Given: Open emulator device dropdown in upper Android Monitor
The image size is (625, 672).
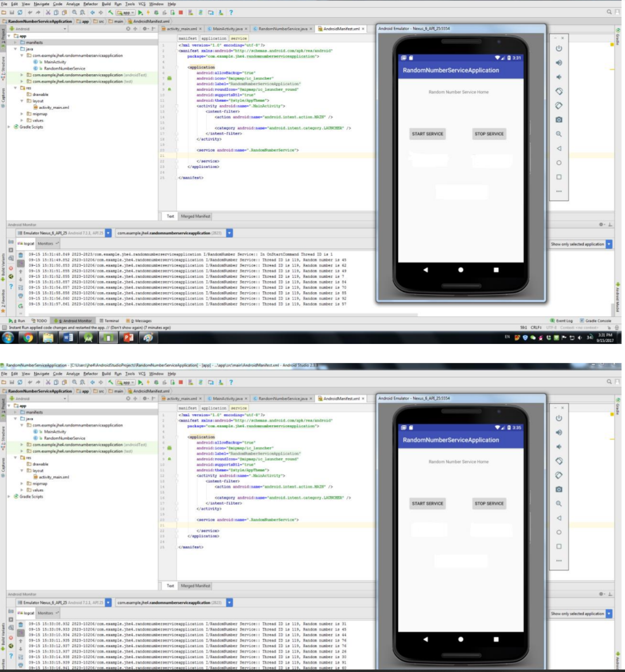Looking at the screenshot, I should click(108, 233).
